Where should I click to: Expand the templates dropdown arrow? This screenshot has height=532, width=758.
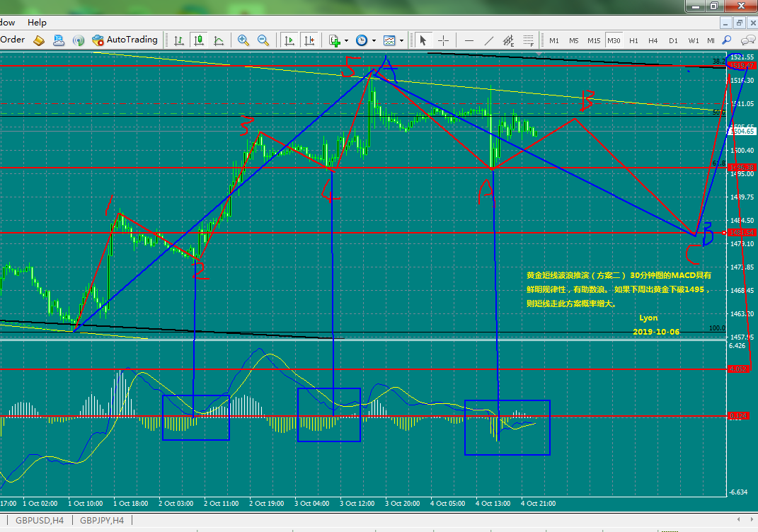click(402, 40)
